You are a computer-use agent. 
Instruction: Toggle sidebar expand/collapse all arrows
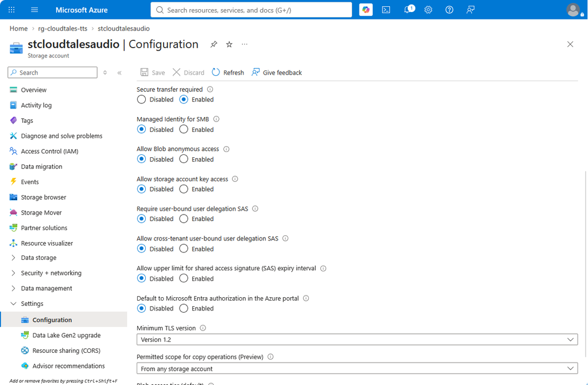coord(105,73)
